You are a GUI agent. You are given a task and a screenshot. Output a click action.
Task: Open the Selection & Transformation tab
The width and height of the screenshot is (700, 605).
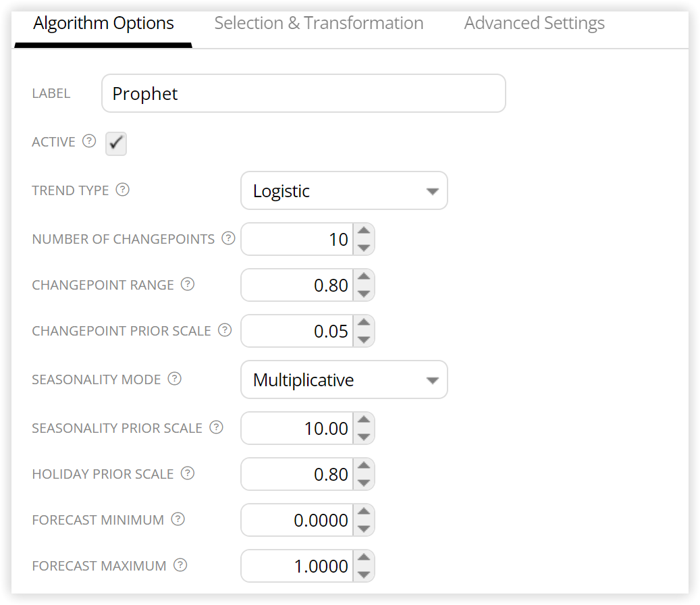319,23
